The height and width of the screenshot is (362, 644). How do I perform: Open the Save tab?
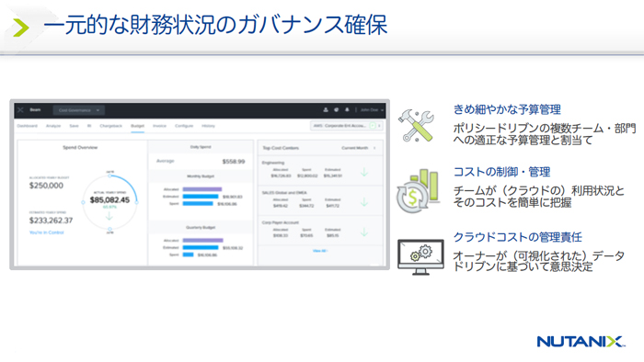tap(74, 126)
